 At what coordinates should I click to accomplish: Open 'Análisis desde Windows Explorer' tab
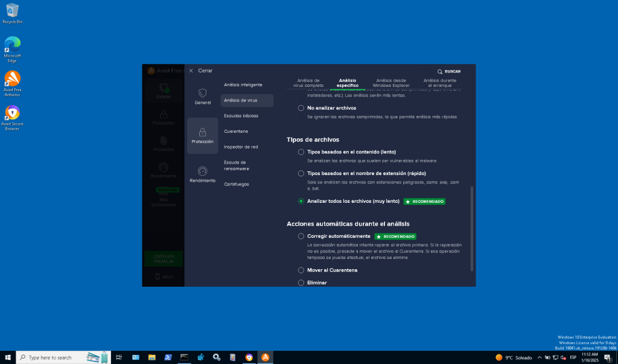pyautogui.click(x=391, y=83)
